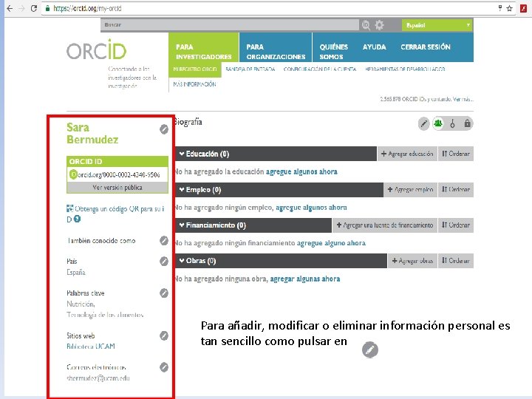The height and width of the screenshot is (399, 532).
Task: Click 'Ver más' ORCID iDs link
Action: point(463,100)
